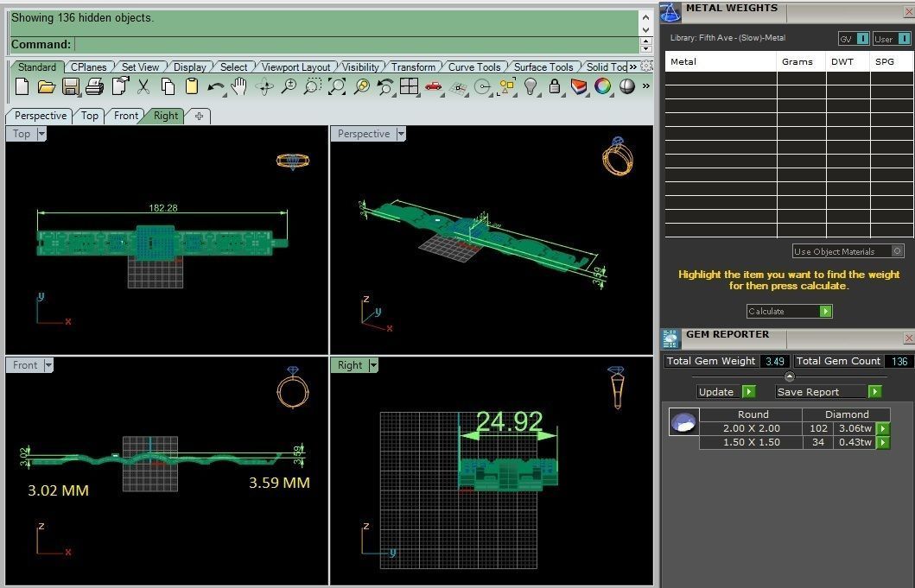The image size is (915, 588).
Task: Open the Viewport Layout toolbar tab
Action: click(x=295, y=67)
